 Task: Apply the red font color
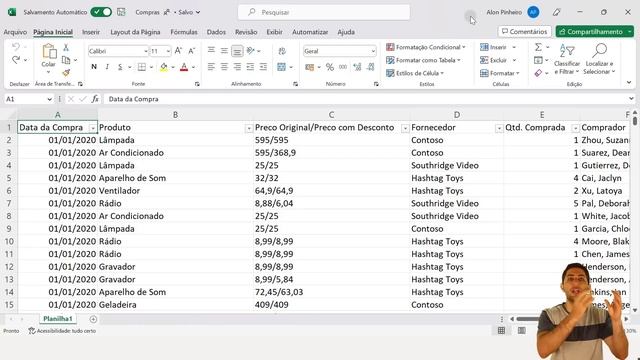[184, 67]
